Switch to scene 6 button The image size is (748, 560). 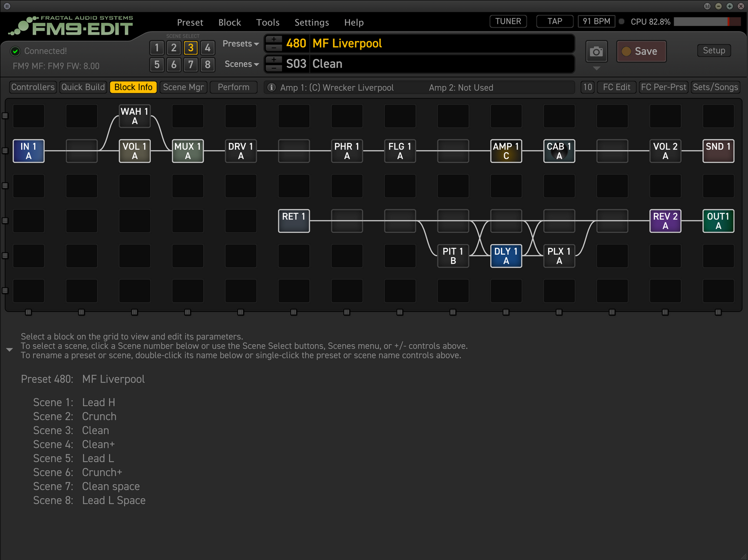(x=174, y=65)
